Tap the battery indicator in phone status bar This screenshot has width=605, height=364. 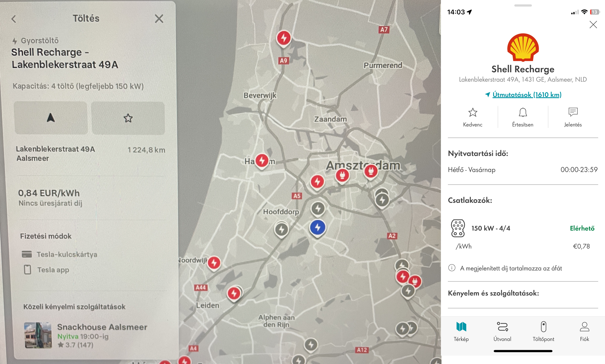[595, 12]
